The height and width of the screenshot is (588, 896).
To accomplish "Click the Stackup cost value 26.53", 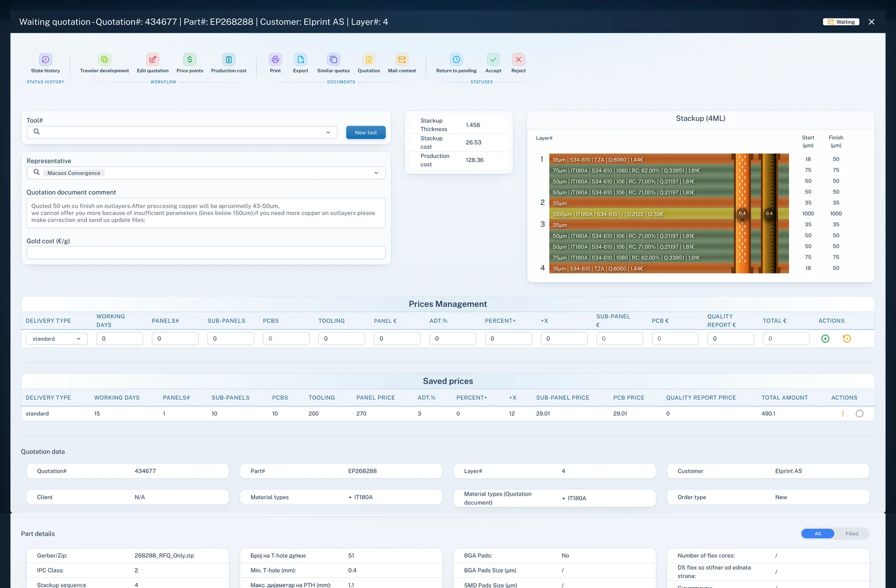I will [473, 142].
